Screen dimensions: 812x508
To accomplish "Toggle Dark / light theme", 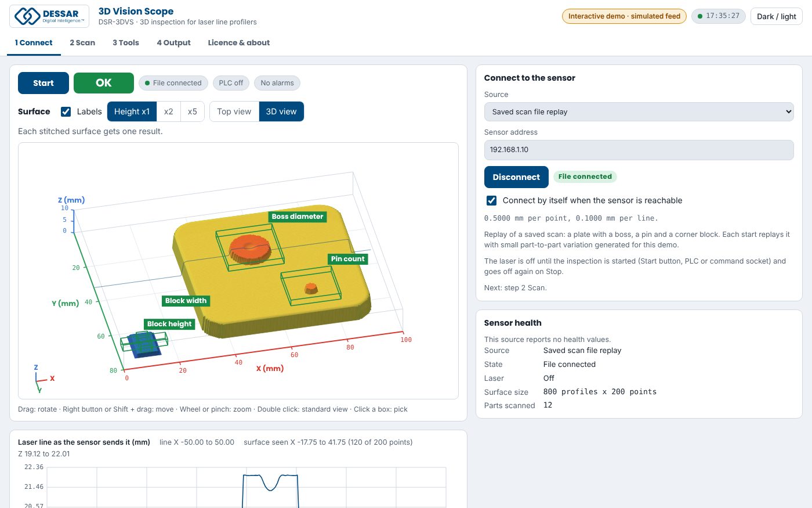I will (776, 16).
